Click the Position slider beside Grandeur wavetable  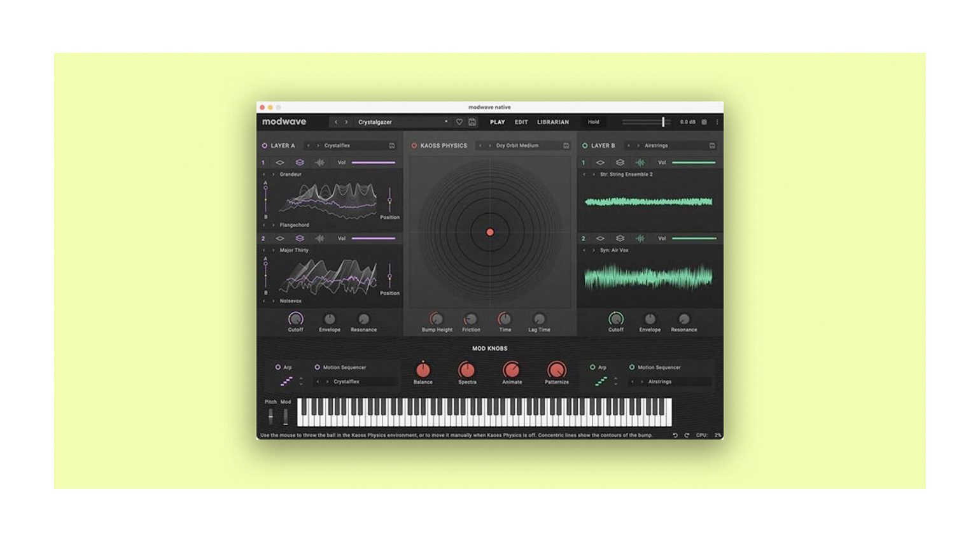click(x=389, y=200)
